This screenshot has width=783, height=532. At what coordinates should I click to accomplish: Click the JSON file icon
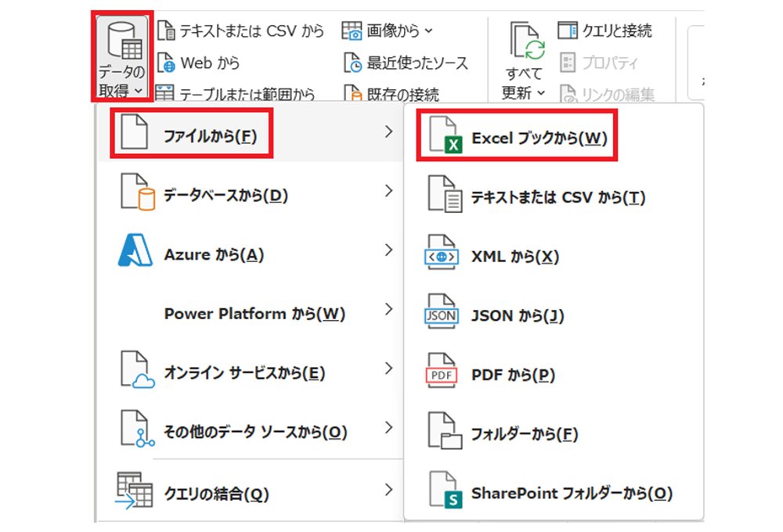point(441,312)
